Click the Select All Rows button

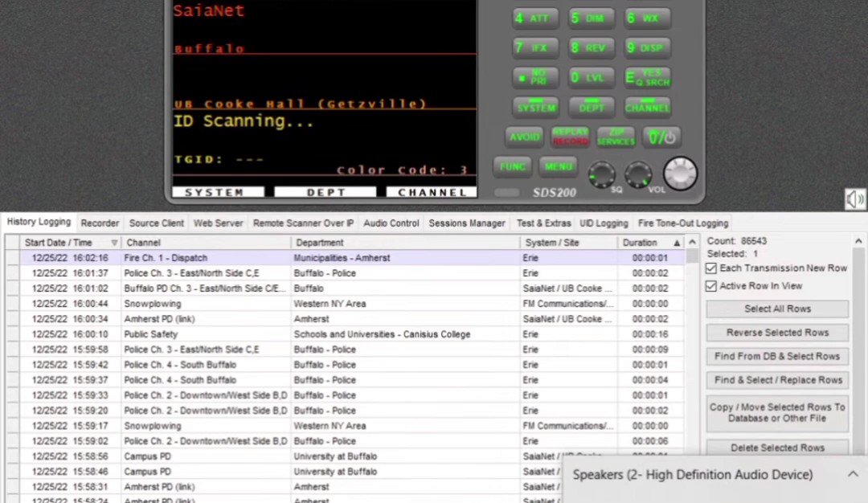click(777, 309)
